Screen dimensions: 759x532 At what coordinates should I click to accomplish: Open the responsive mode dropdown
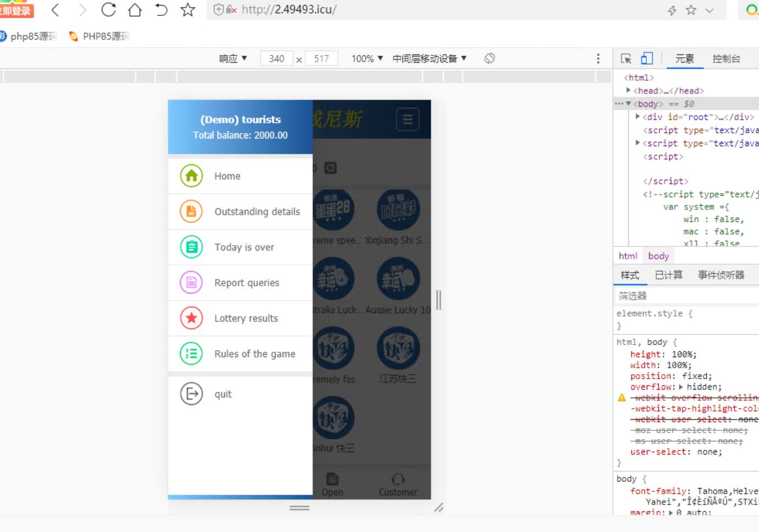click(x=233, y=58)
